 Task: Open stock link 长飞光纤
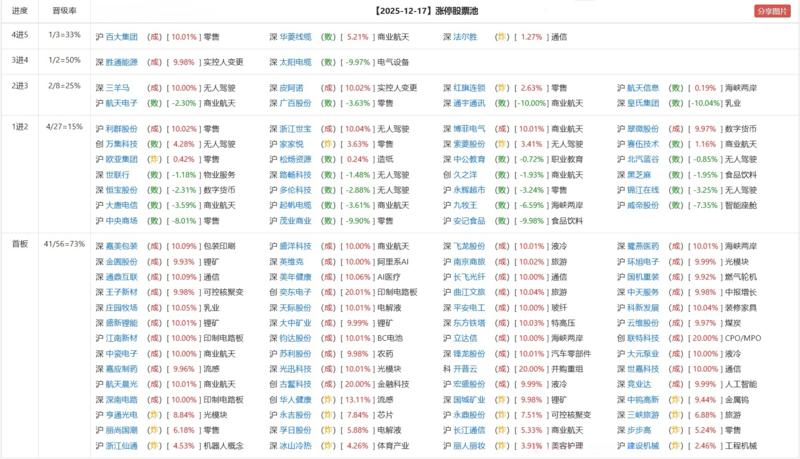pos(469,277)
